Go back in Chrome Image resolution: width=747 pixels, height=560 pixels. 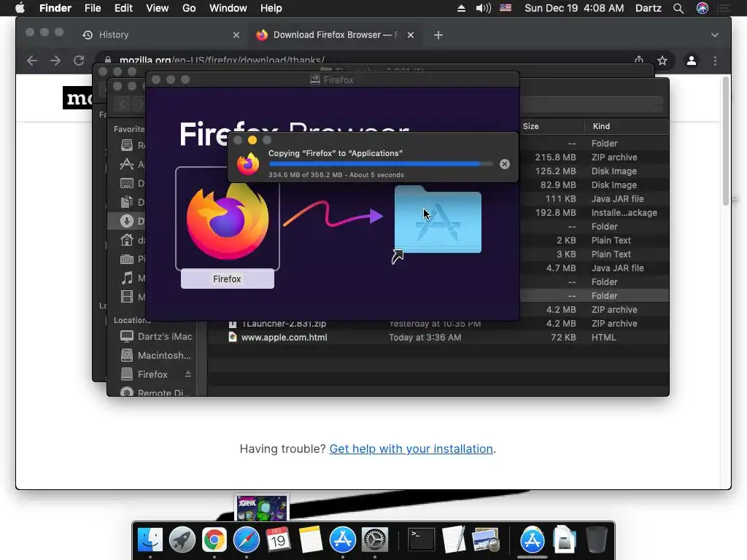coord(32,61)
